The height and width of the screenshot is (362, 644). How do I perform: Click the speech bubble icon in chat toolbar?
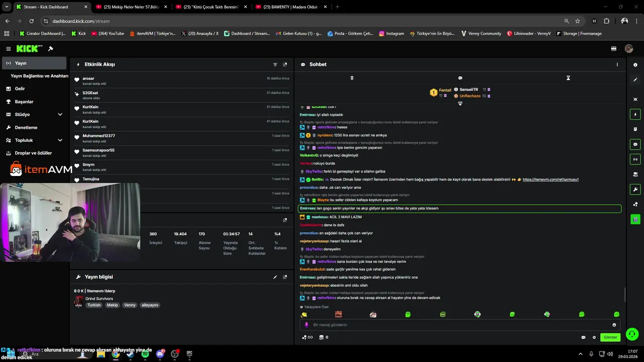point(460,78)
